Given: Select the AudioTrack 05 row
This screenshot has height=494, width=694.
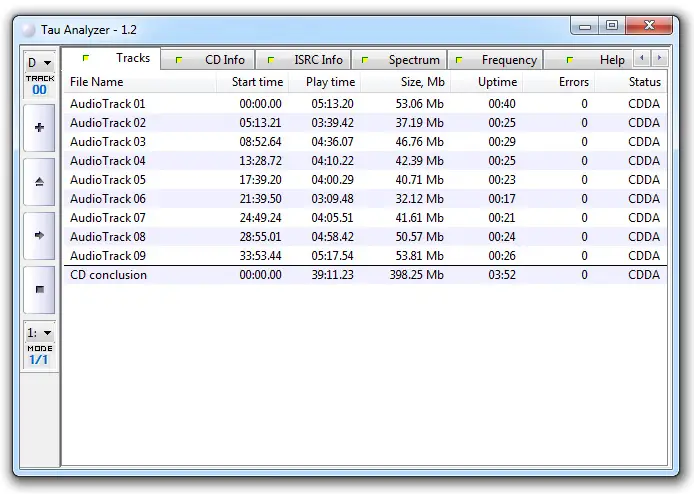Looking at the screenshot, I should [365, 180].
